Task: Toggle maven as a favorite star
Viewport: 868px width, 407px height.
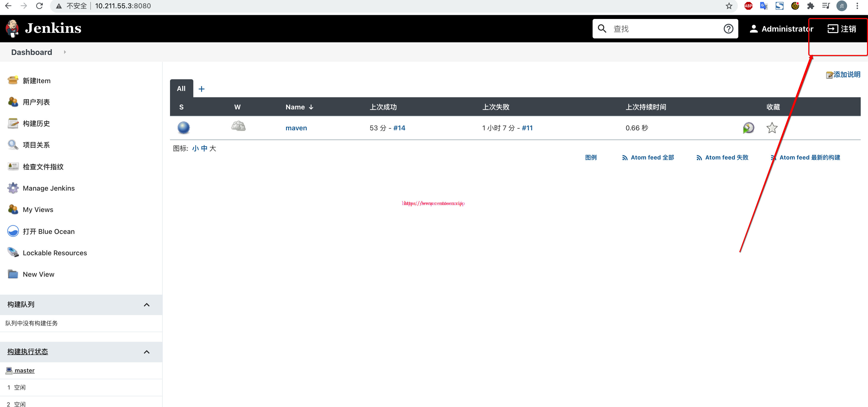Action: (772, 128)
